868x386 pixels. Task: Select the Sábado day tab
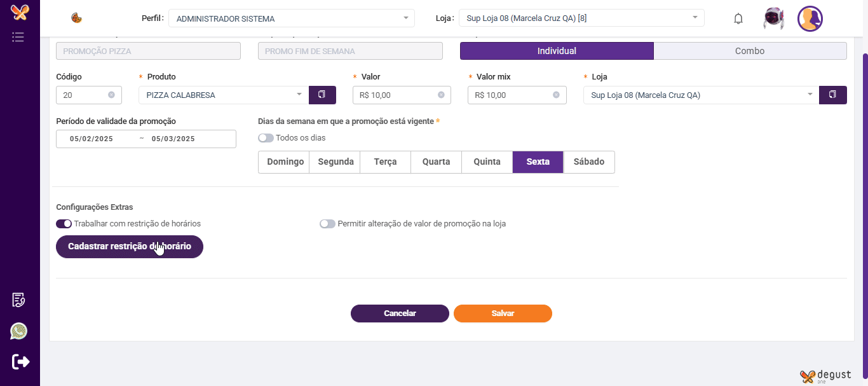[x=588, y=162]
